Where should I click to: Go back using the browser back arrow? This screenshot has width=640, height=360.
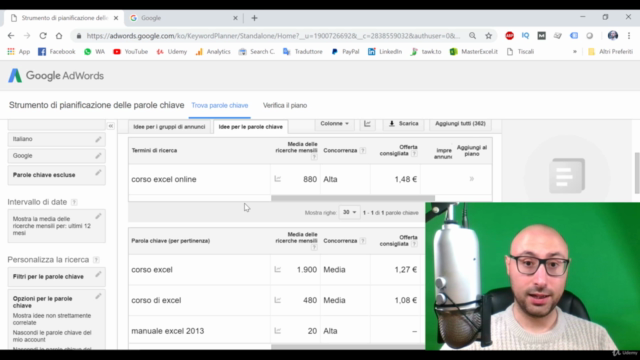(x=11, y=36)
